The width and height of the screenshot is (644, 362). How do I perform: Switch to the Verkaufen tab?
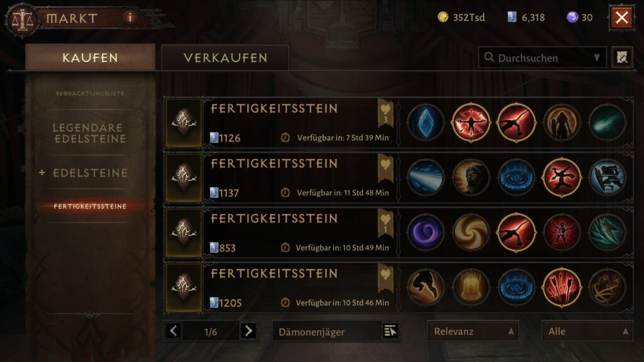pos(226,58)
